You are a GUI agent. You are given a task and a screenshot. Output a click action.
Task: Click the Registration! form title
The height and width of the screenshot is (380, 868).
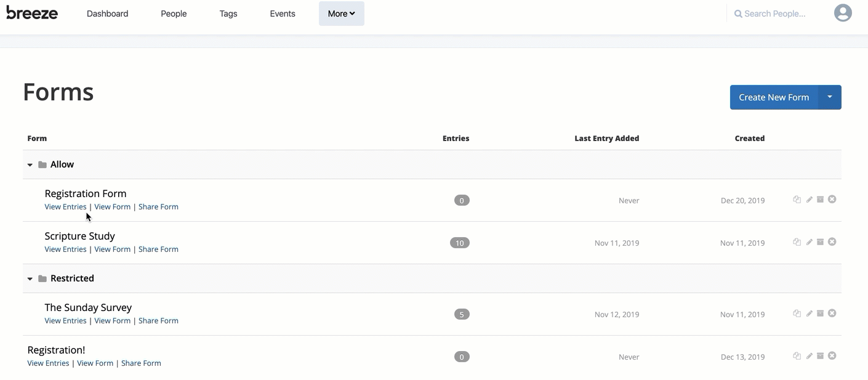(x=56, y=350)
